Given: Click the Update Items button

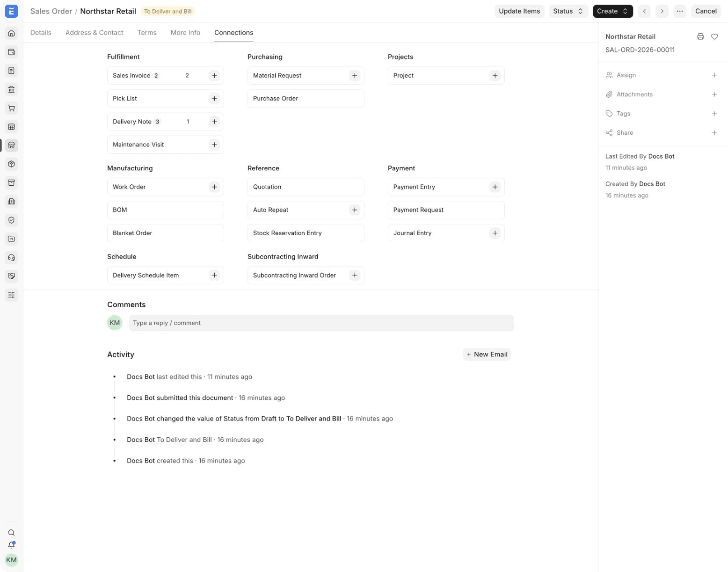Looking at the screenshot, I should (x=519, y=11).
